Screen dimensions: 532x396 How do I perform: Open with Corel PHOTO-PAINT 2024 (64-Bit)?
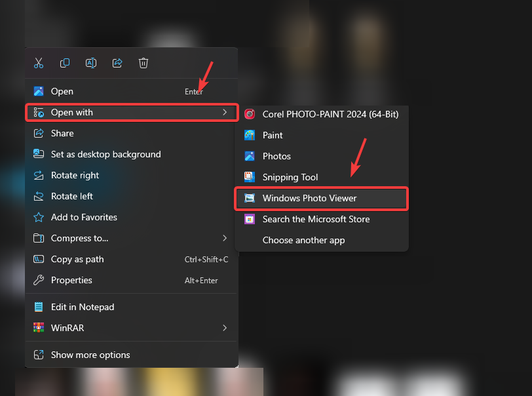[x=321, y=114]
